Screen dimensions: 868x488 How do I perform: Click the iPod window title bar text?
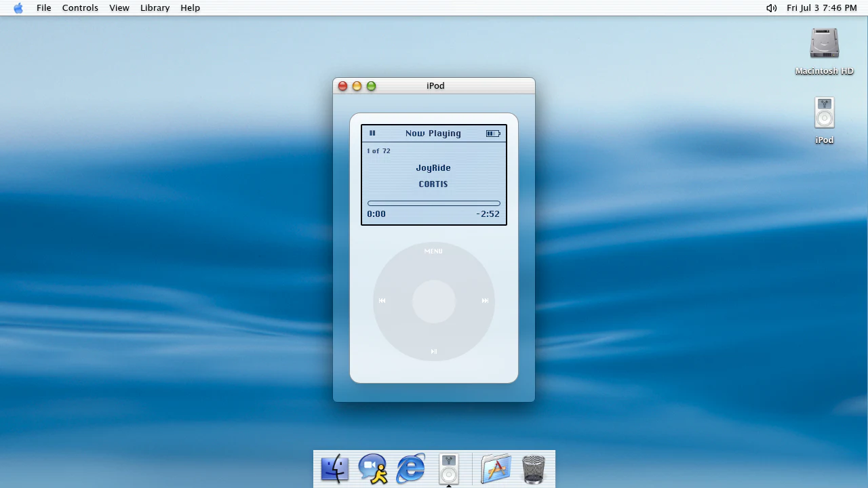click(435, 86)
